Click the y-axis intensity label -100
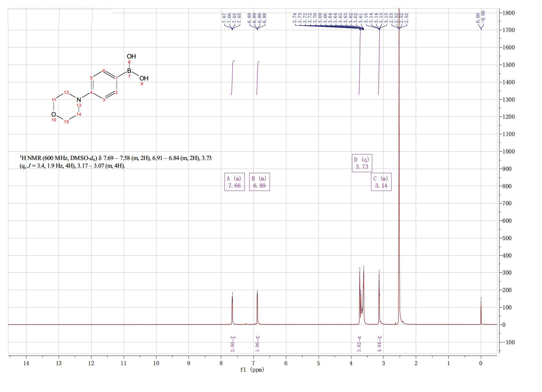The height and width of the screenshot is (392, 542). (x=508, y=342)
